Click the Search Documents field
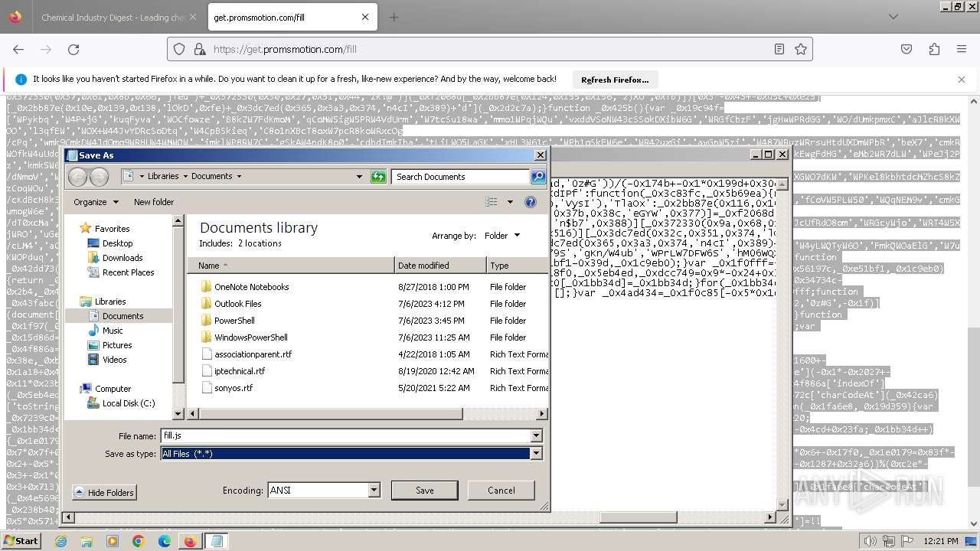The image size is (980, 551). click(x=462, y=177)
